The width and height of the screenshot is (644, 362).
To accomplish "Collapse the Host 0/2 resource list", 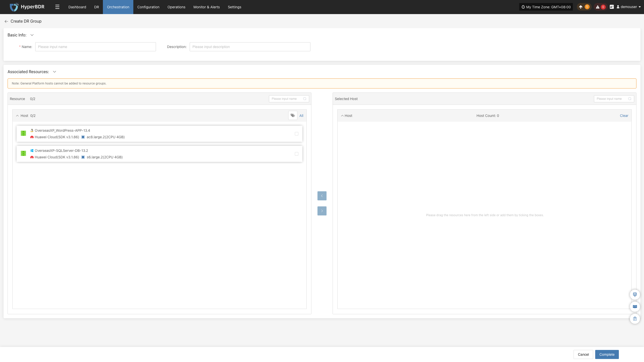I will pyautogui.click(x=17, y=116).
